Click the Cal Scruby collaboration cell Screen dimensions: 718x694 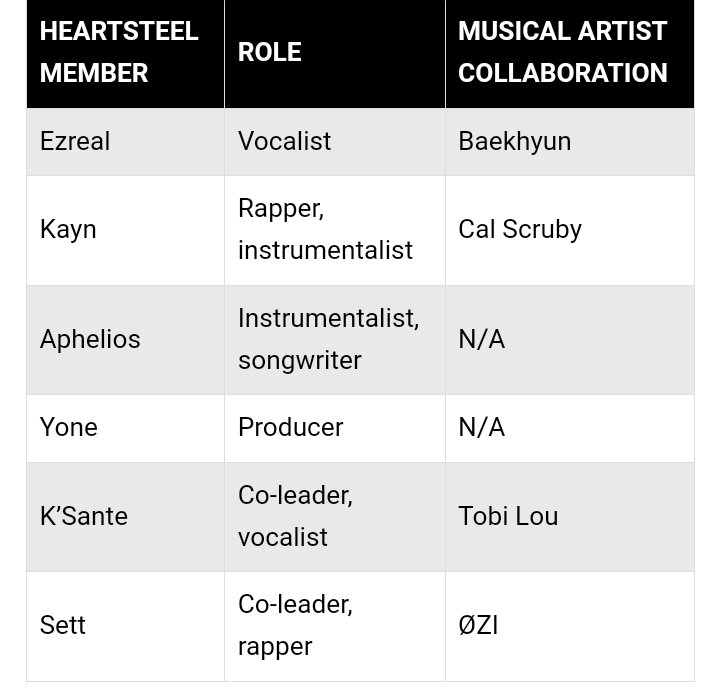coord(519,229)
